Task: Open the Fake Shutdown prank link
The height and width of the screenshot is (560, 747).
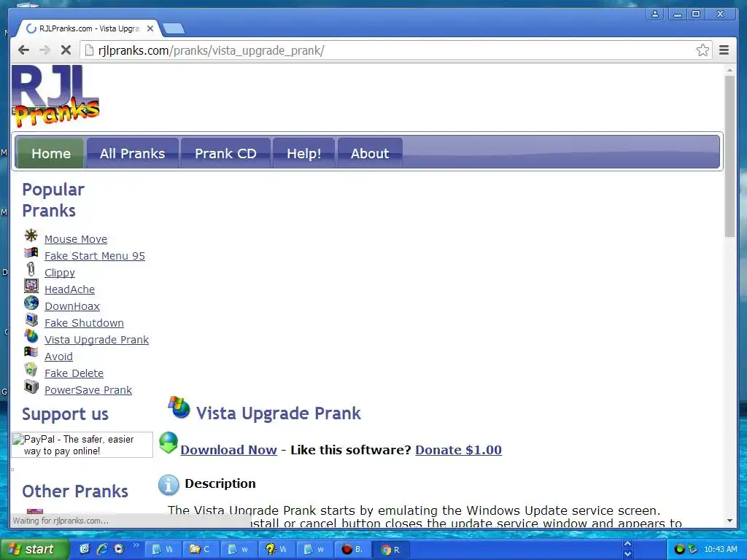Action: (84, 323)
